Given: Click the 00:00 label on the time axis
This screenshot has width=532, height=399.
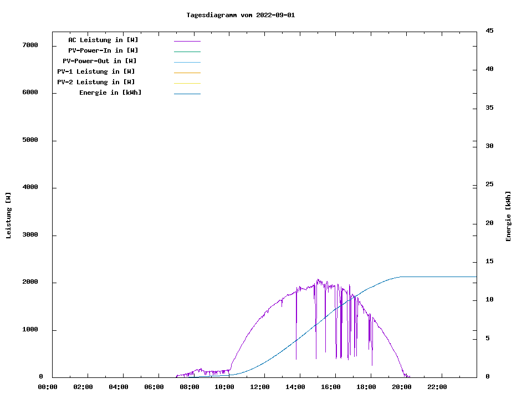Looking at the screenshot, I should click(x=48, y=387).
